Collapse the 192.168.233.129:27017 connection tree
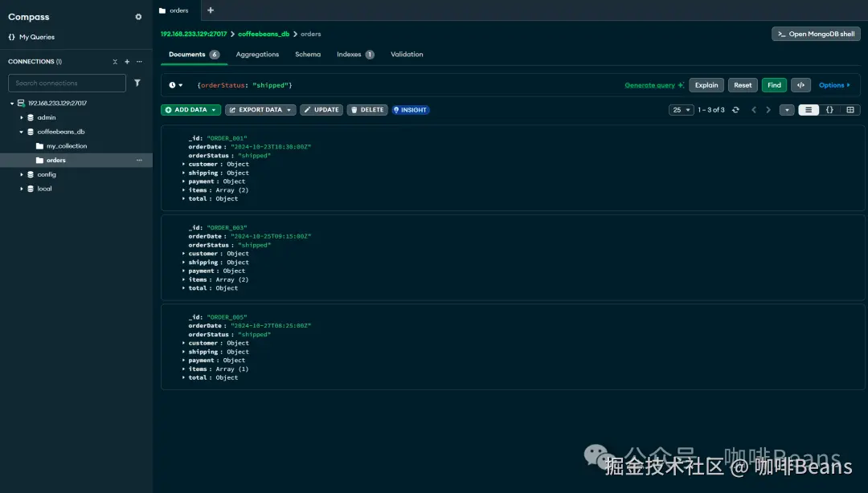This screenshot has height=493, width=868. (x=12, y=103)
